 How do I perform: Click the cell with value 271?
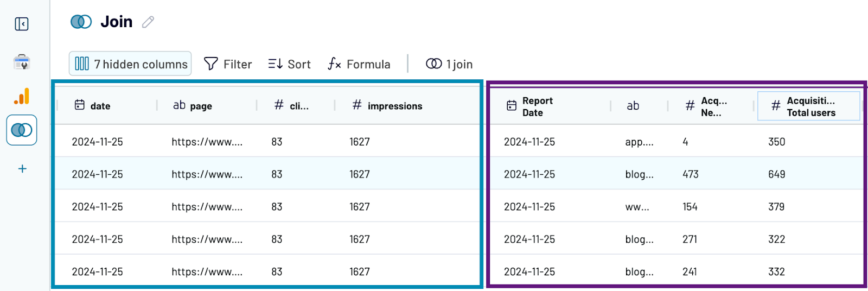pos(690,239)
